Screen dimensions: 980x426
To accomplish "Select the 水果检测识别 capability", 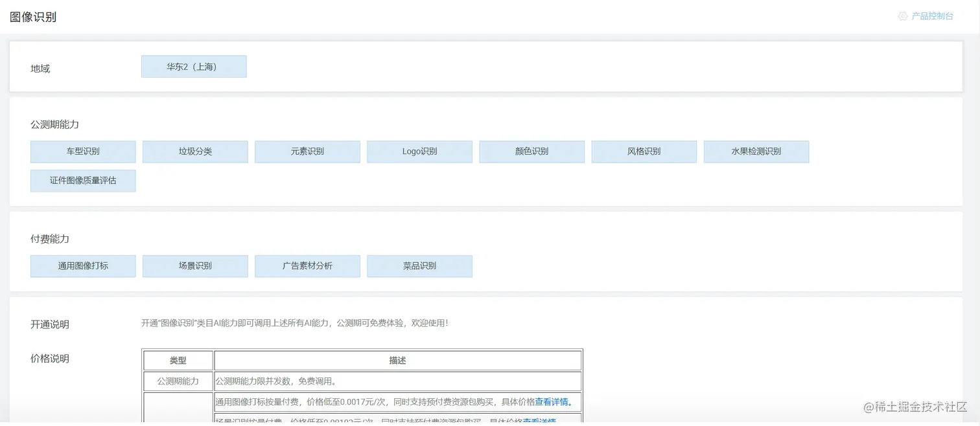I will pos(756,151).
